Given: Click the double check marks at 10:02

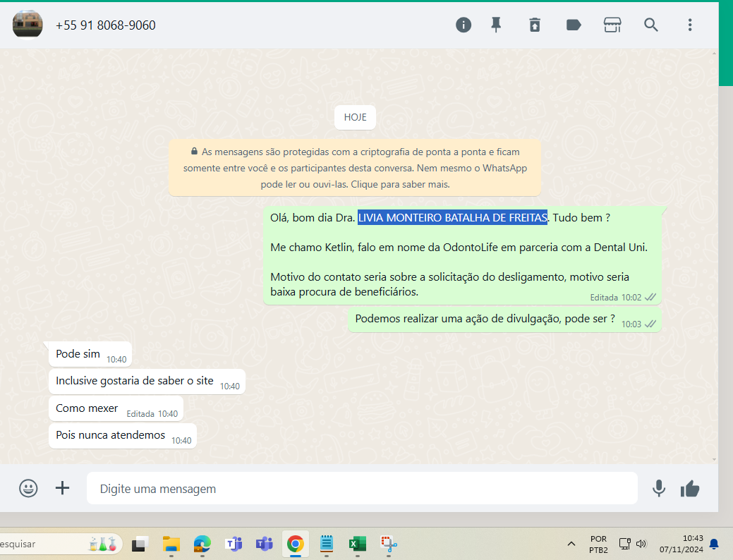Looking at the screenshot, I should click(650, 298).
